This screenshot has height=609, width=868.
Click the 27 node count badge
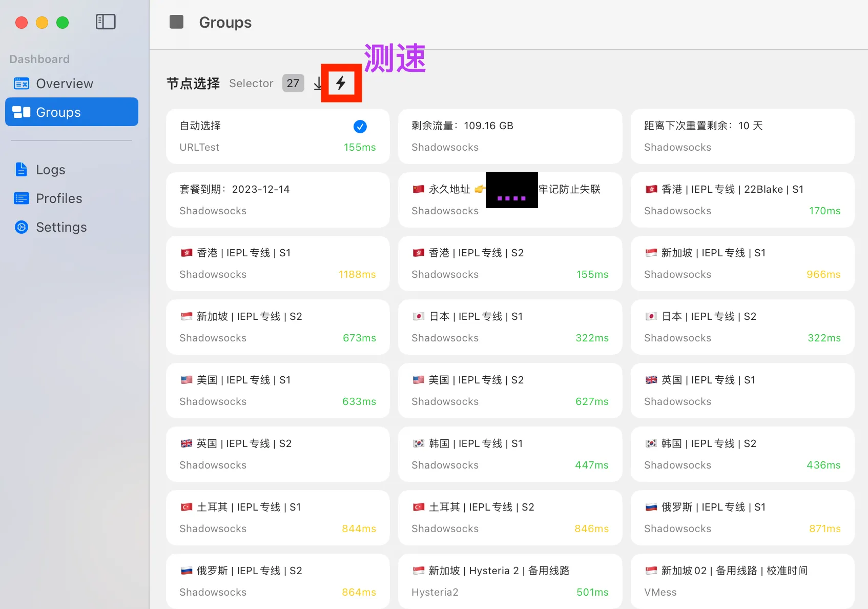click(293, 84)
